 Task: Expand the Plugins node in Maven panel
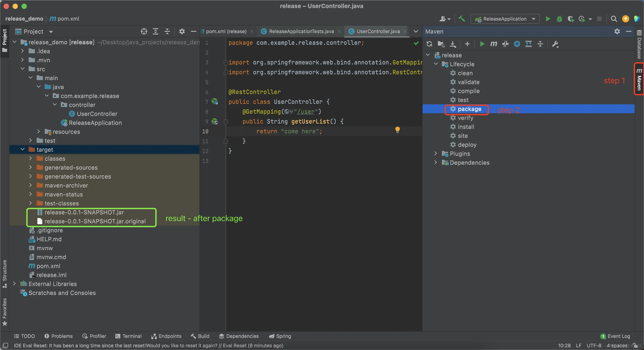436,154
